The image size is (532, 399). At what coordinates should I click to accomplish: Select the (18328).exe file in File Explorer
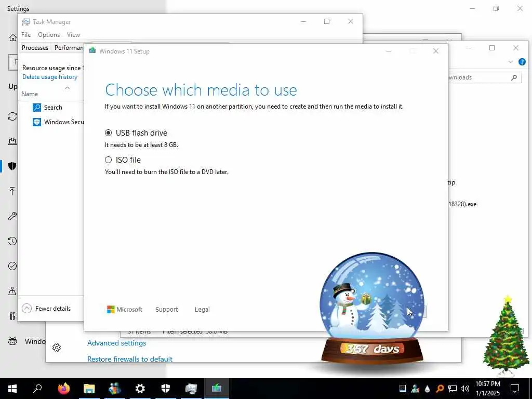pyautogui.click(x=462, y=204)
